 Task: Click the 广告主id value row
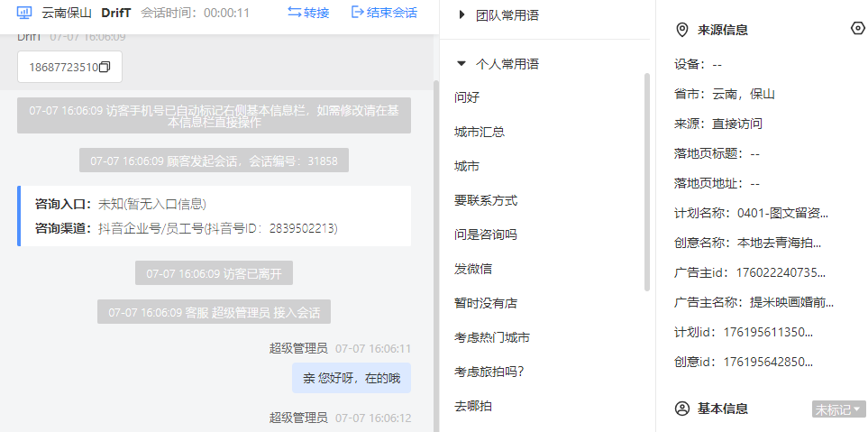(750, 273)
